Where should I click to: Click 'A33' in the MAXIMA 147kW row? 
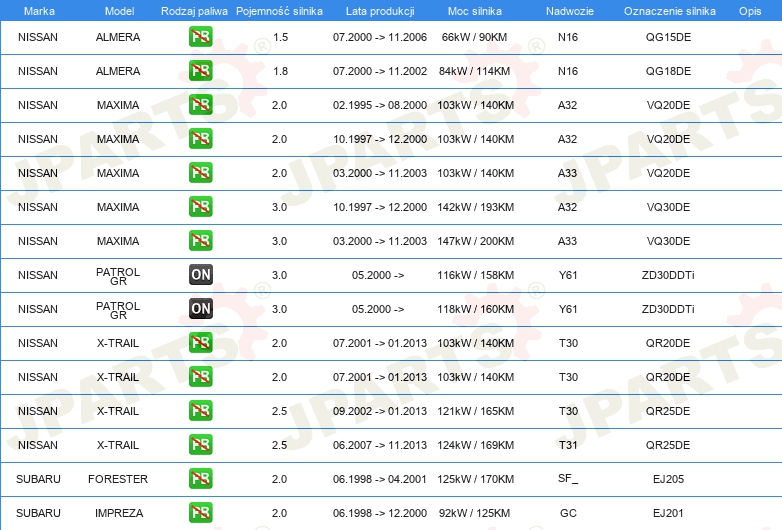568,241
